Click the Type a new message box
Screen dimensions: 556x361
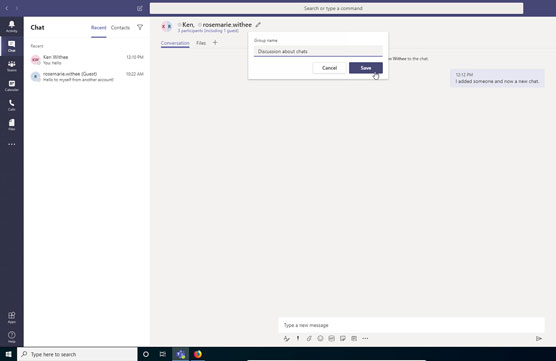(x=411, y=325)
